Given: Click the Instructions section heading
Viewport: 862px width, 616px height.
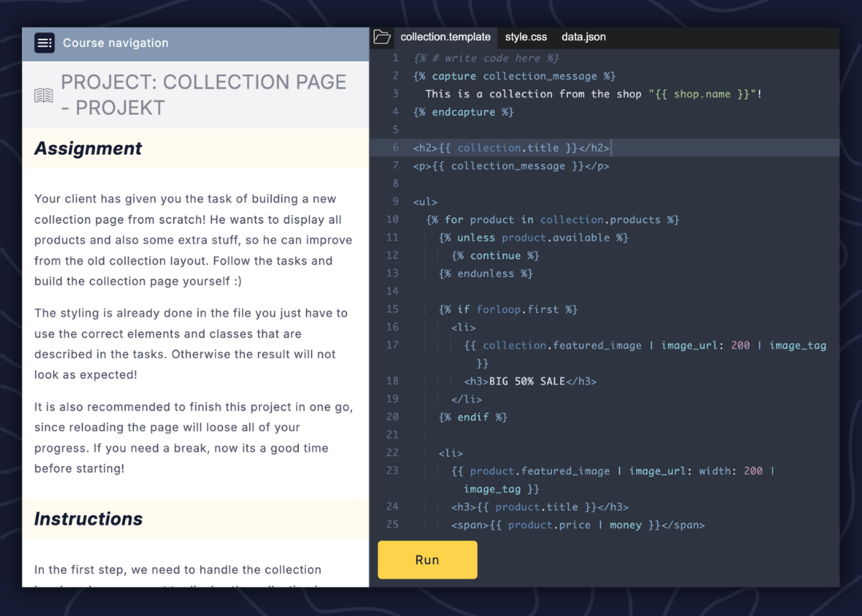Looking at the screenshot, I should pyautogui.click(x=88, y=519).
